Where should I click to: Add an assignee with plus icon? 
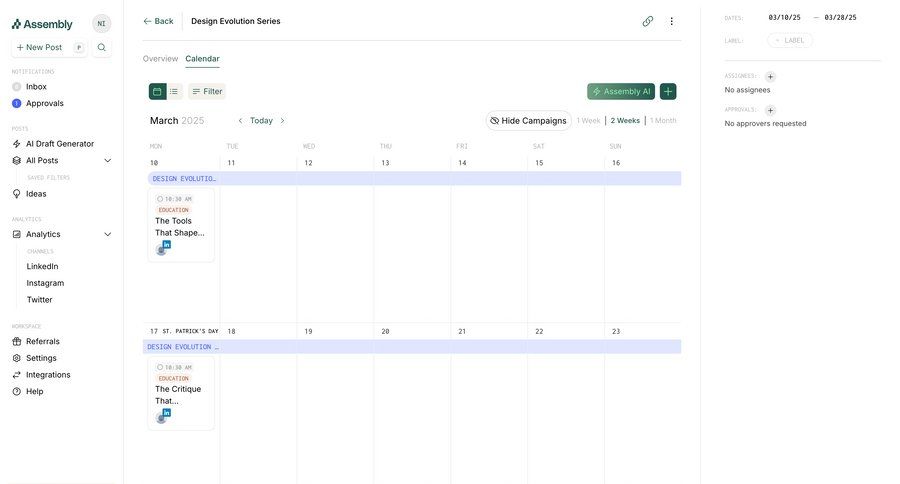click(770, 76)
